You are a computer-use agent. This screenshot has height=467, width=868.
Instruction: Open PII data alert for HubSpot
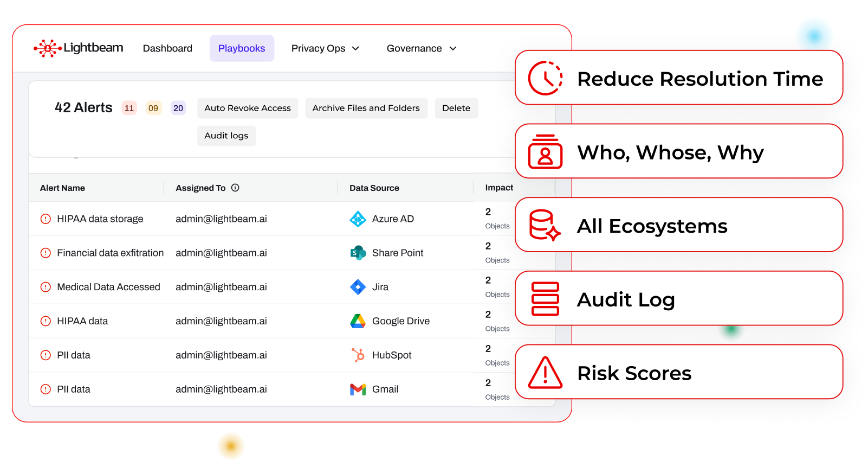coord(74,355)
